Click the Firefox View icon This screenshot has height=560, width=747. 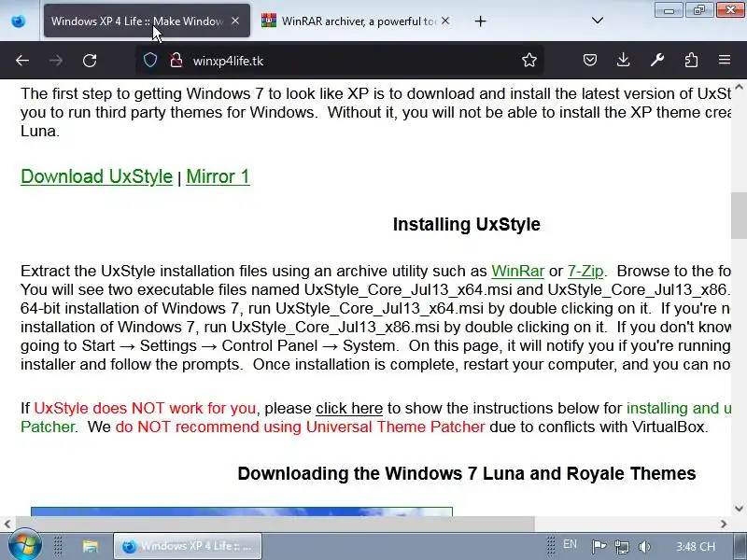click(x=19, y=21)
